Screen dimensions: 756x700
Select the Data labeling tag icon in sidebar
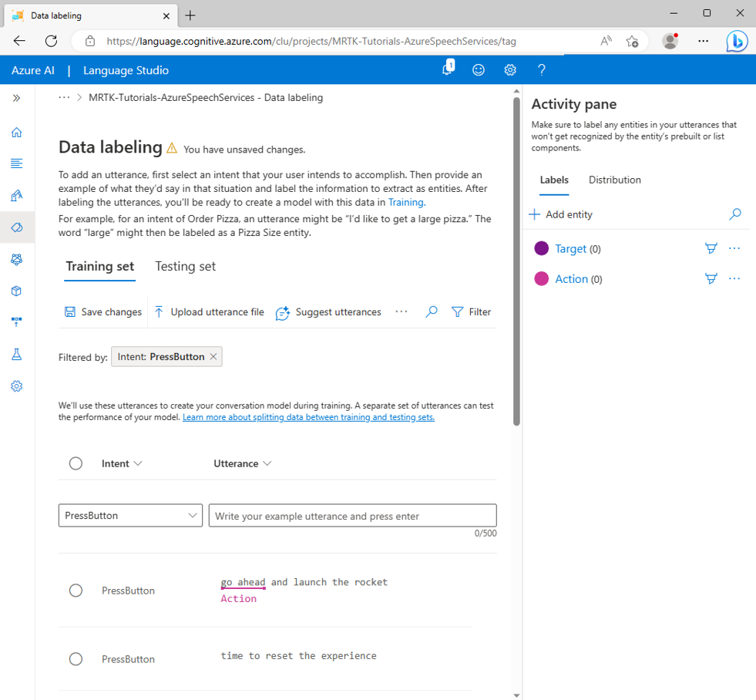point(16,227)
